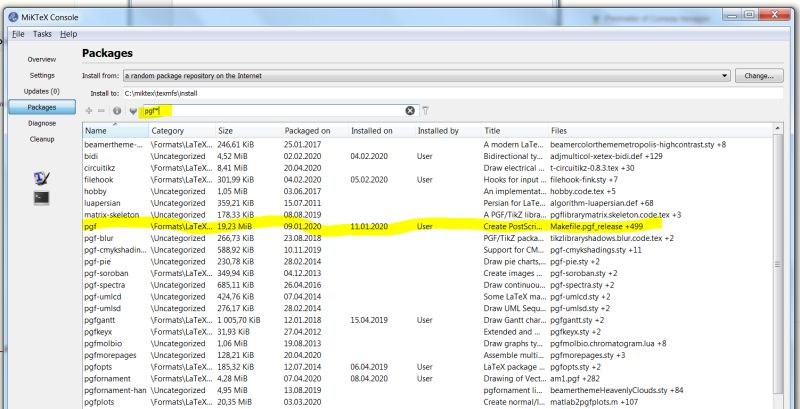Select the pgfmorepages package row

coord(428,355)
